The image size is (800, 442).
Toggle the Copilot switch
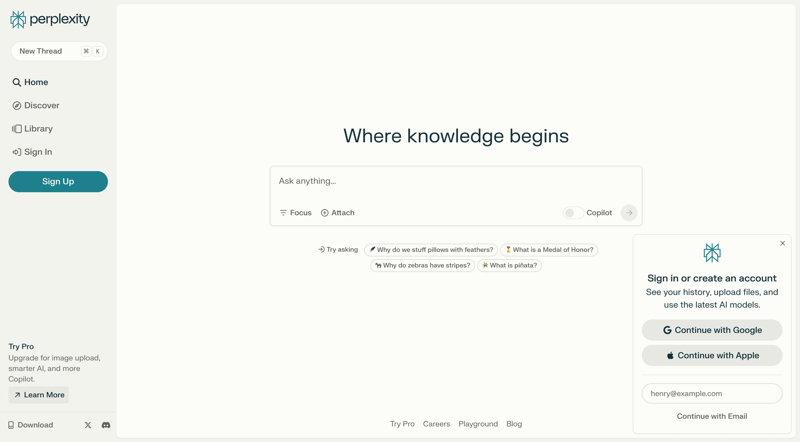coord(573,213)
